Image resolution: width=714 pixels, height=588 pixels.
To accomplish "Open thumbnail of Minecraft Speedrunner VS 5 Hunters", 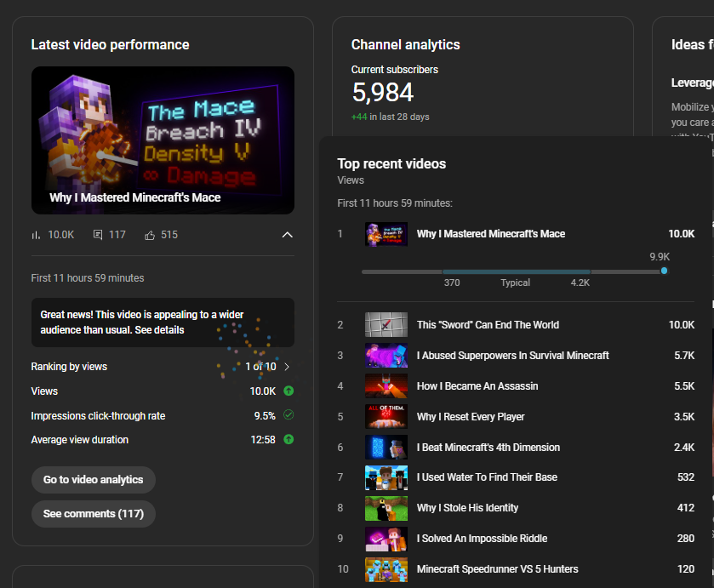I will coord(386,569).
